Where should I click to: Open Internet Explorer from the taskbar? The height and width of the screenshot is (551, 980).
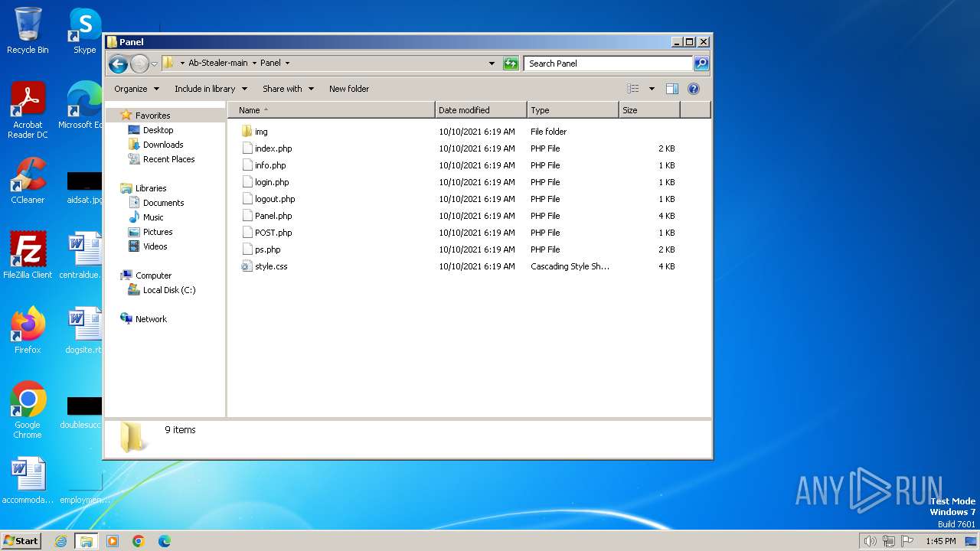[61, 541]
